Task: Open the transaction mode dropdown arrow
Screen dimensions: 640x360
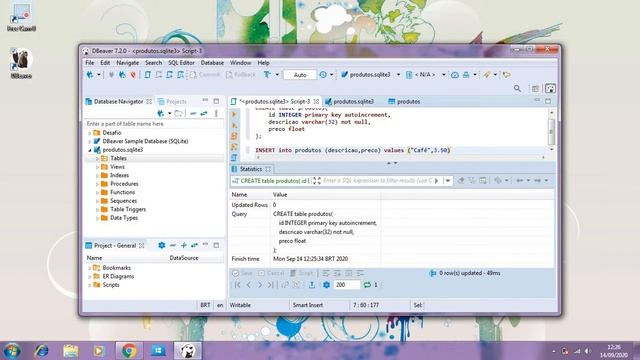Action: coord(277,75)
